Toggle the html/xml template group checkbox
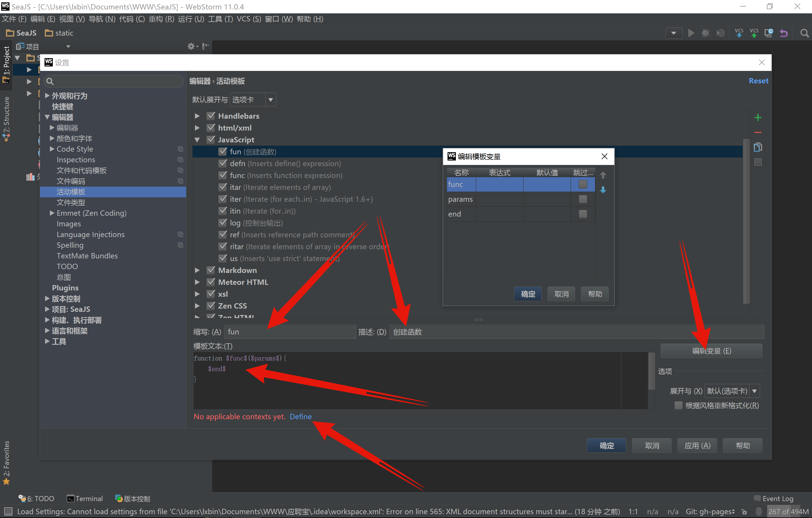812x518 pixels. click(211, 128)
